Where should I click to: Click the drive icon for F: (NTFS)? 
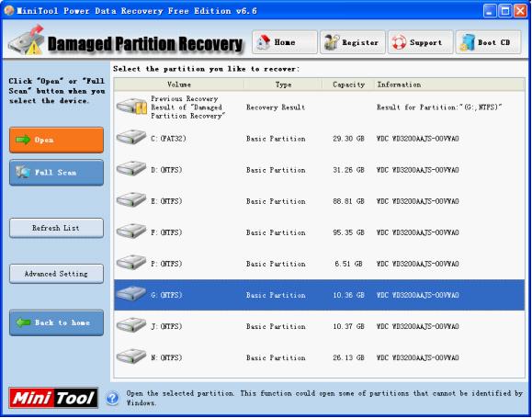[131, 232]
